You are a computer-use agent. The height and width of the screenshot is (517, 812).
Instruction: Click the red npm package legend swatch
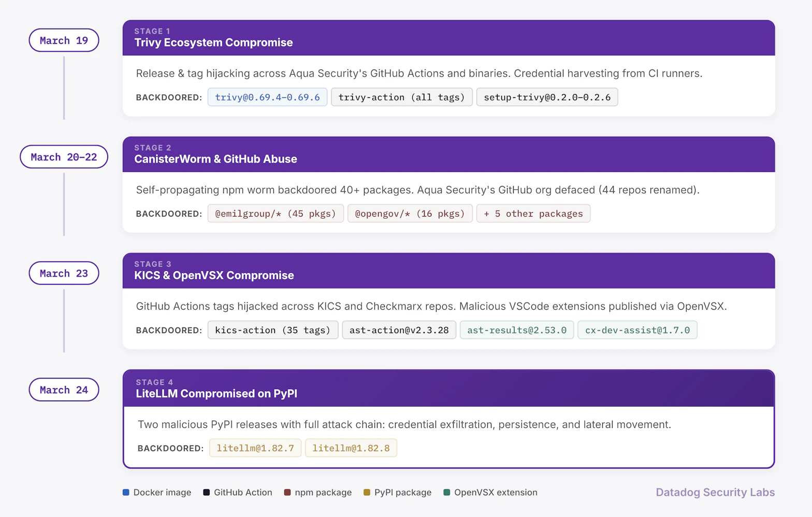point(287,492)
